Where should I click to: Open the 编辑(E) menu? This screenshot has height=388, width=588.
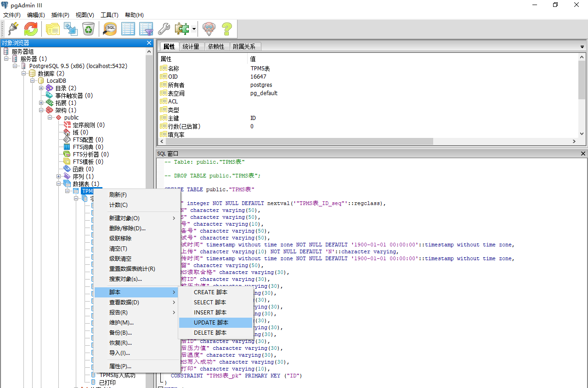[36, 15]
